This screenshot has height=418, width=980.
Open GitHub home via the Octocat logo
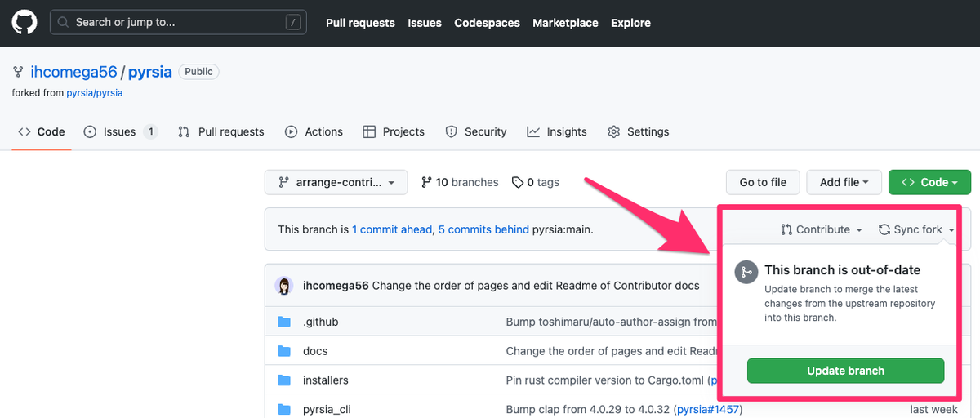24,22
